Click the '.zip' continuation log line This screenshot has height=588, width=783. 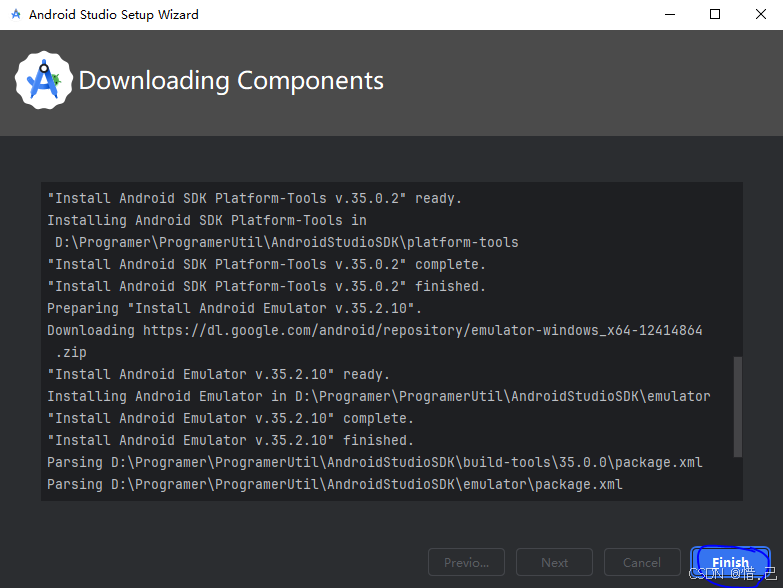tap(71, 352)
